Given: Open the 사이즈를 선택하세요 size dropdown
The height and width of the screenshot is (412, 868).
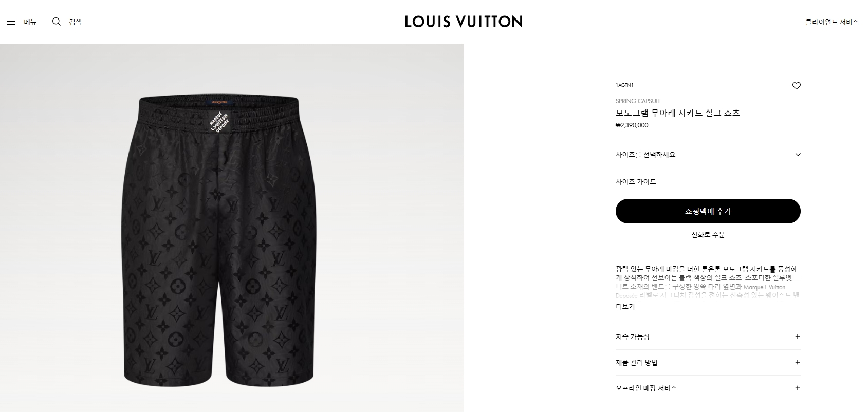Looking at the screenshot, I should [708, 155].
